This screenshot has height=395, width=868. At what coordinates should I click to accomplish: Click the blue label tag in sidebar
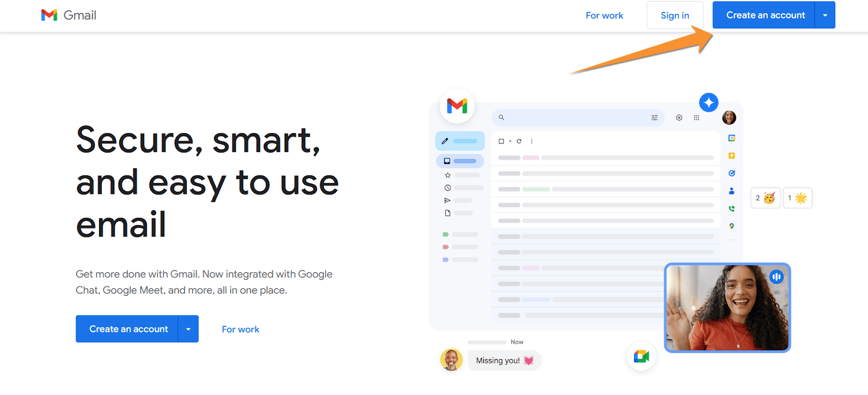click(446, 260)
